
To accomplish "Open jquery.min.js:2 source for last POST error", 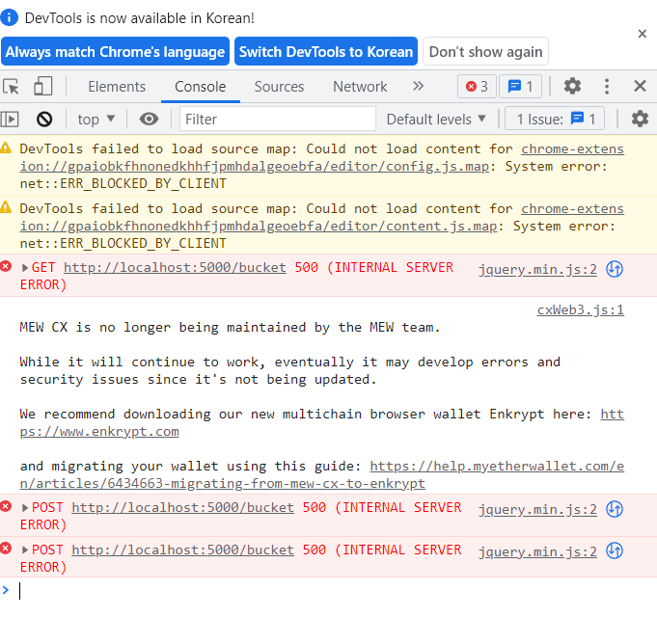I will (x=537, y=551).
